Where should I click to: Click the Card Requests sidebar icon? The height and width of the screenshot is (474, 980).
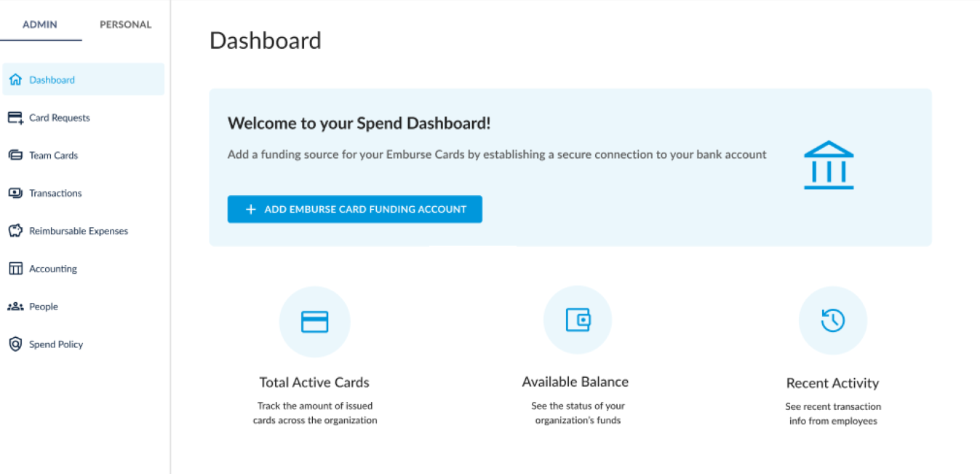pyautogui.click(x=15, y=118)
